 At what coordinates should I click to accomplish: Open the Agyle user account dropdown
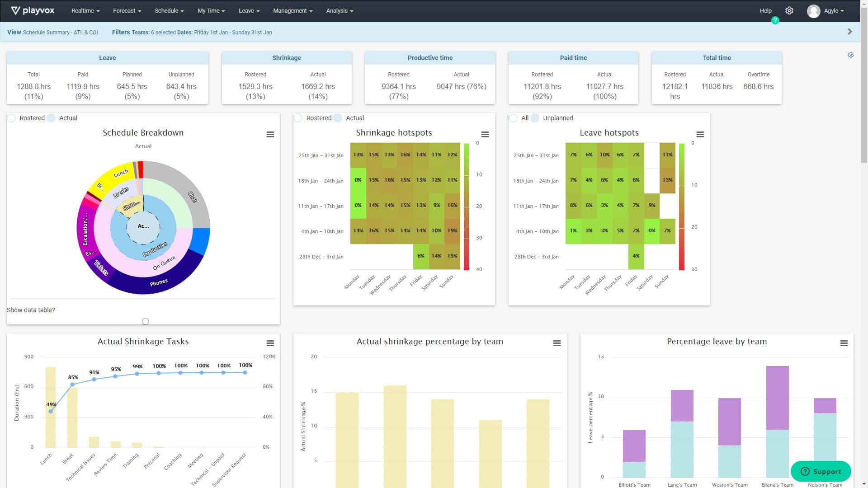826,11
